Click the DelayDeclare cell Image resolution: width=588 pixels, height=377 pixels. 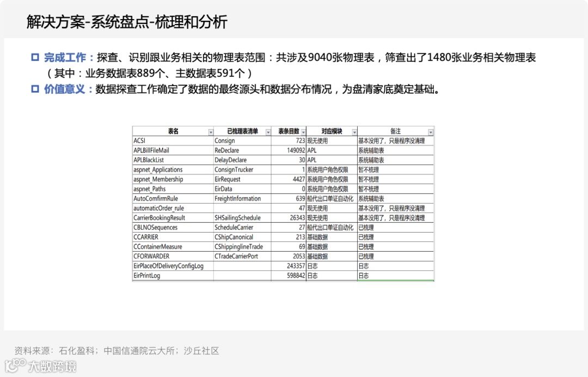point(242,160)
